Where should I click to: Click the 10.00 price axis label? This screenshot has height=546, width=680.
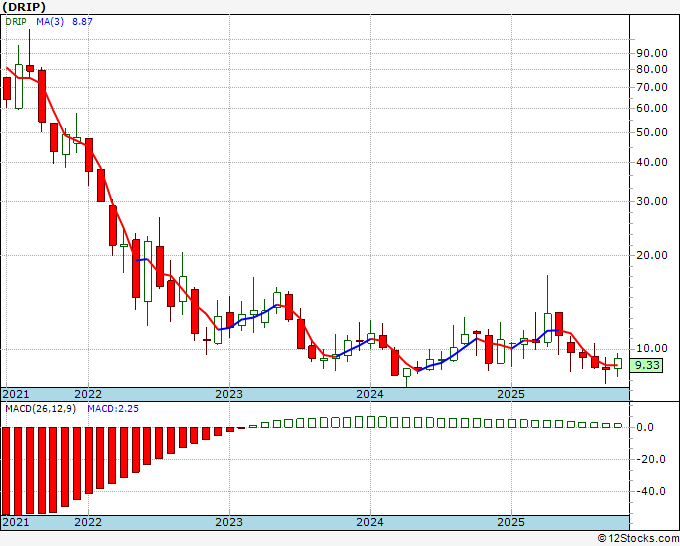click(x=652, y=348)
